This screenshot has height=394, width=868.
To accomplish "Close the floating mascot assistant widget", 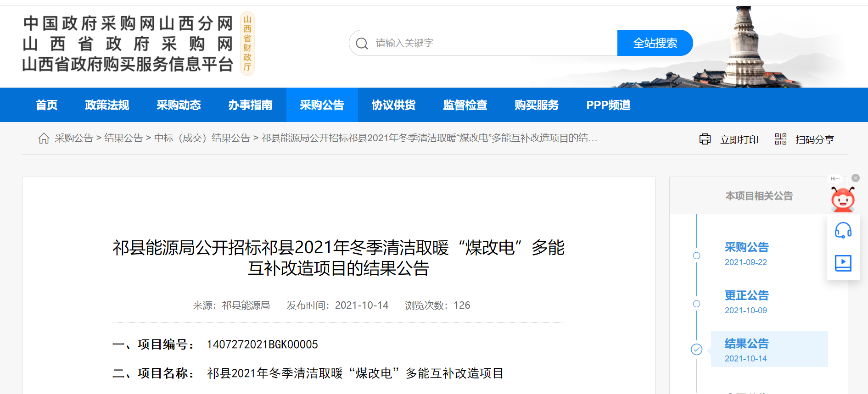I will pyautogui.click(x=856, y=178).
